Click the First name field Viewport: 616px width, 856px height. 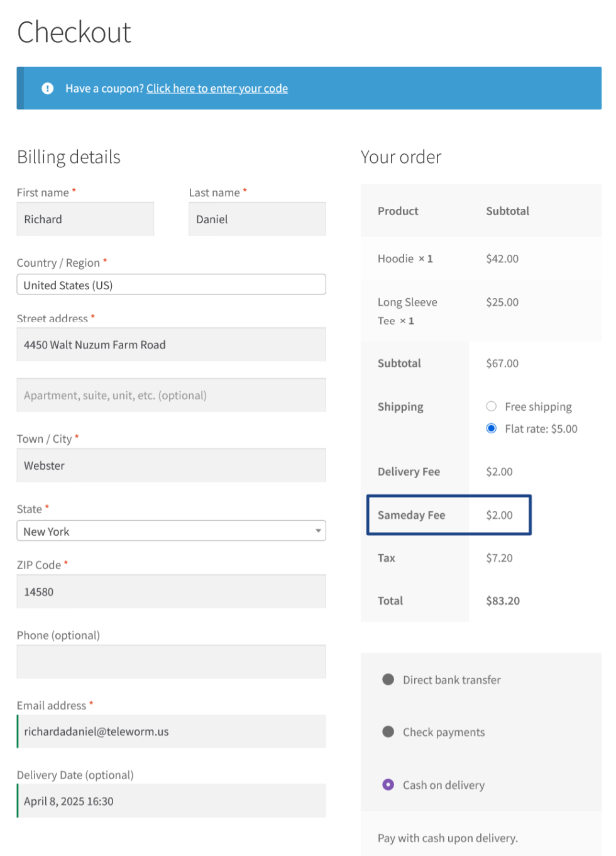[x=85, y=220]
